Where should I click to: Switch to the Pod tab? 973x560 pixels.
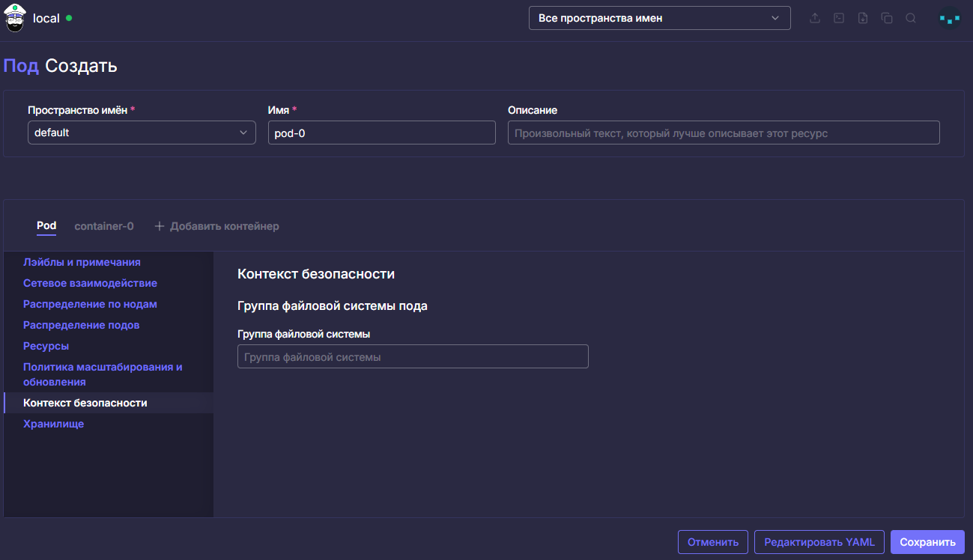(x=46, y=225)
